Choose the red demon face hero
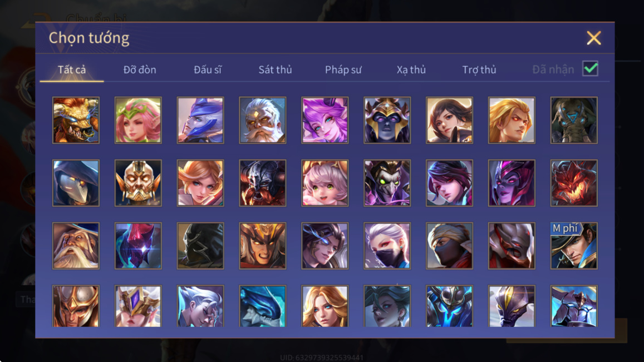This screenshot has height=362, width=644. click(x=574, y=183)
